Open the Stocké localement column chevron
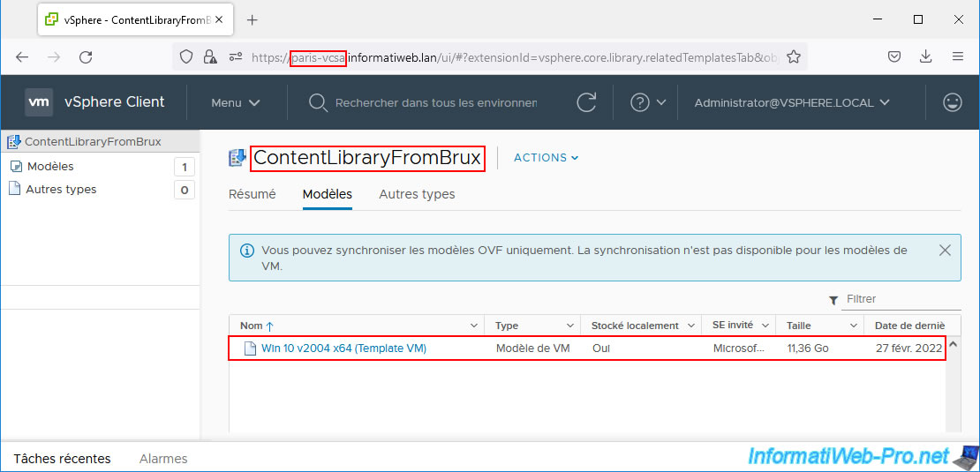980x472 pixels. [x=690, y=326]
